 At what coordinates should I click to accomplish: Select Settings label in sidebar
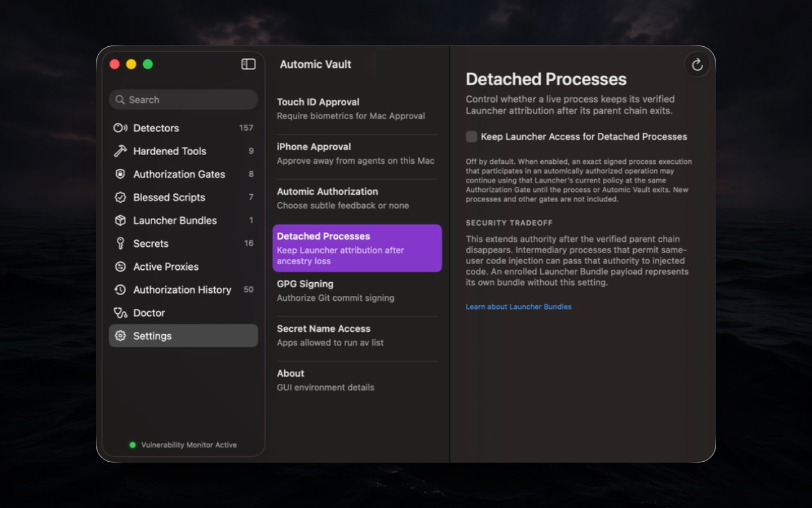click(x=152, y=336)
